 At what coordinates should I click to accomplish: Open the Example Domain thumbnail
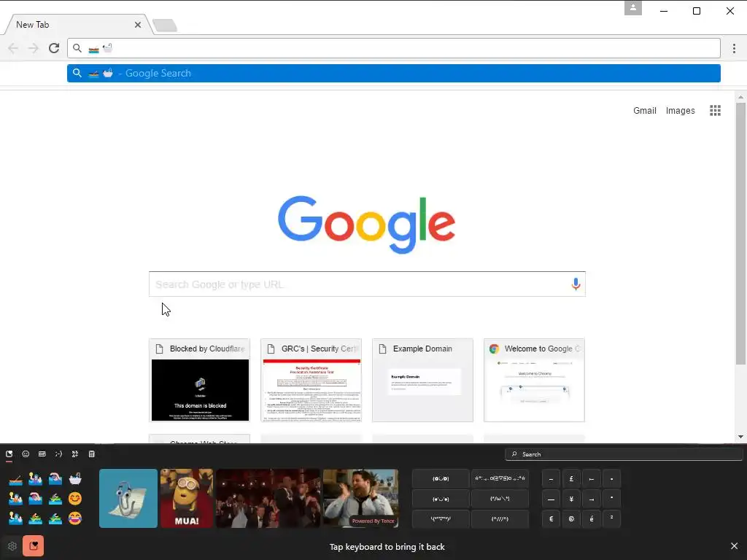tap(422, 380)
